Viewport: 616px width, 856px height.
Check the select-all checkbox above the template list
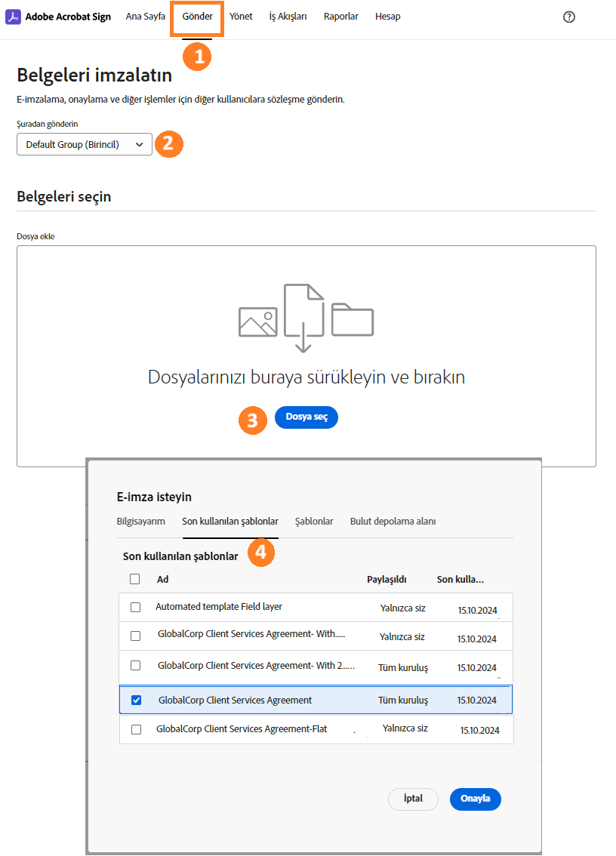134,578
